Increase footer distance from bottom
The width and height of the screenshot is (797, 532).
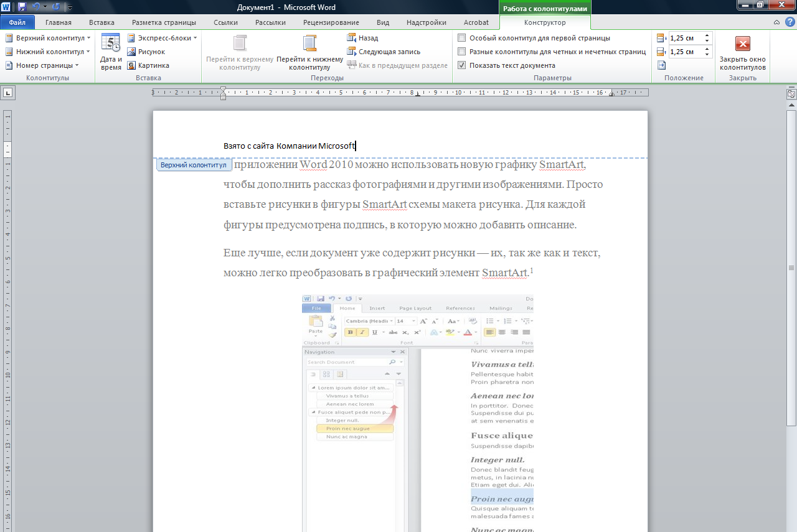[x=707, y=49]
